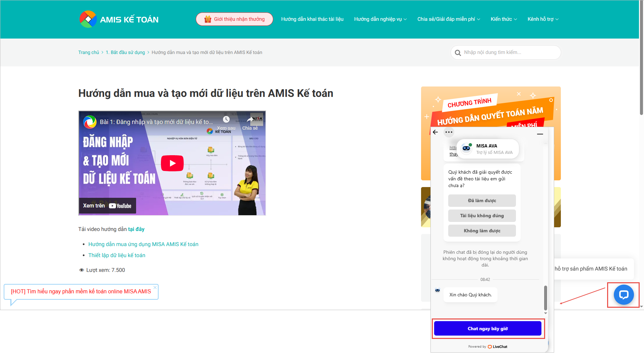Click the search input field
This screenshot has width=644, height=354.
(x=506, y=53)
